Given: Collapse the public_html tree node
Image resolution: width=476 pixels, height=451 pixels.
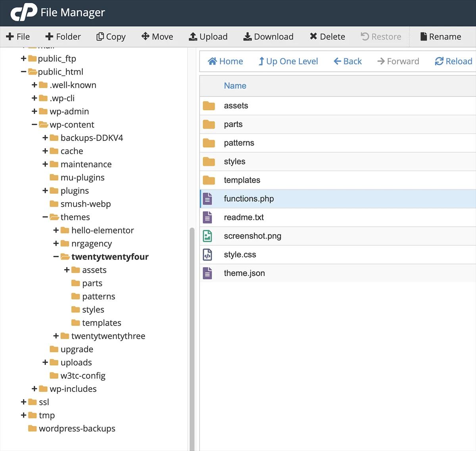Looking at the screenshot, I should 23,72.
